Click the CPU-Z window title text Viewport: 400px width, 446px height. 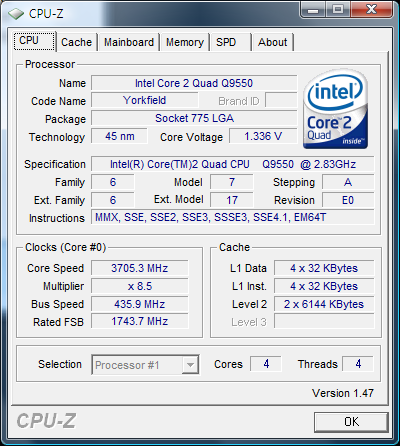[46, 14]
